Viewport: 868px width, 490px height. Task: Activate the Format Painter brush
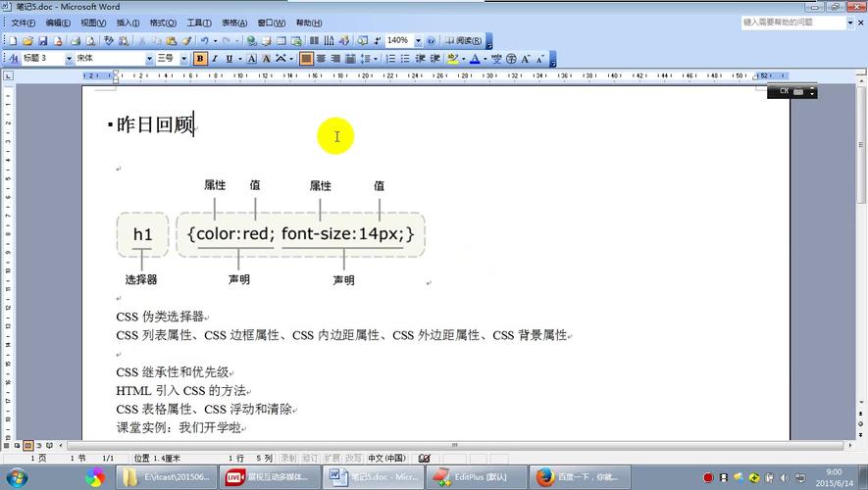pyautogui.click(x=187, y=40)
